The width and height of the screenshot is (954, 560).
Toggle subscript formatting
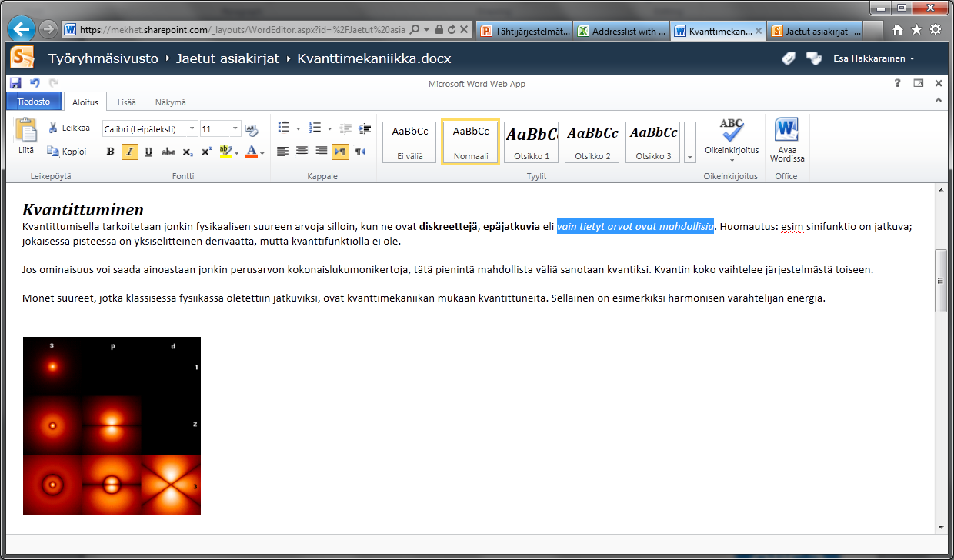click(x=188, y=152)
